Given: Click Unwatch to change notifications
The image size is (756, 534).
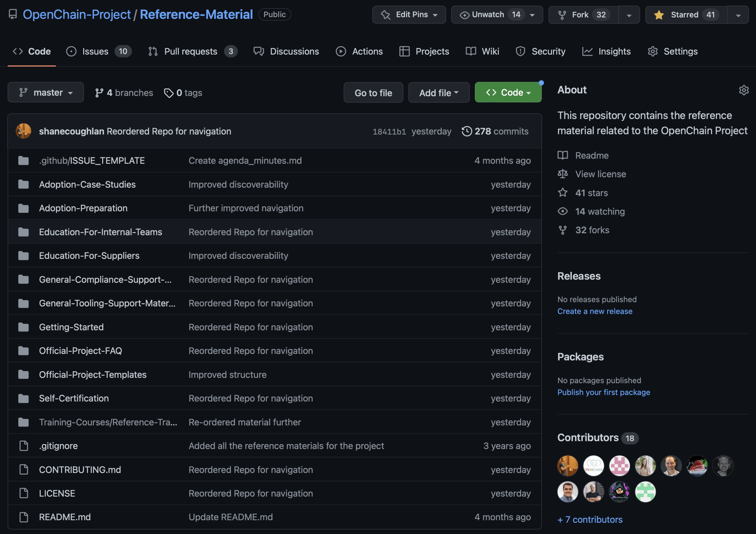Looking at the screenshot, I should coord(497,15).
